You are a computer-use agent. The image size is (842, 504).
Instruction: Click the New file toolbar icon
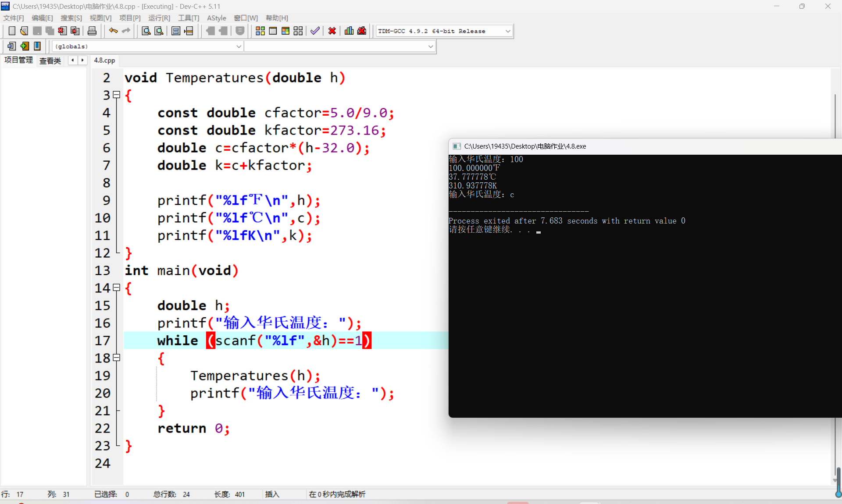(x=12, y=31)
